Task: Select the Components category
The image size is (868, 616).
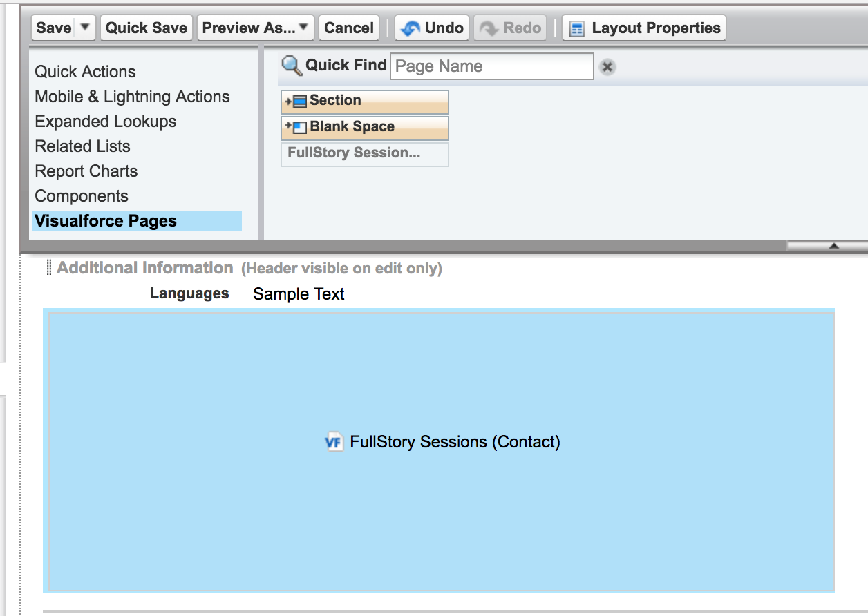Action: point(82,196)
